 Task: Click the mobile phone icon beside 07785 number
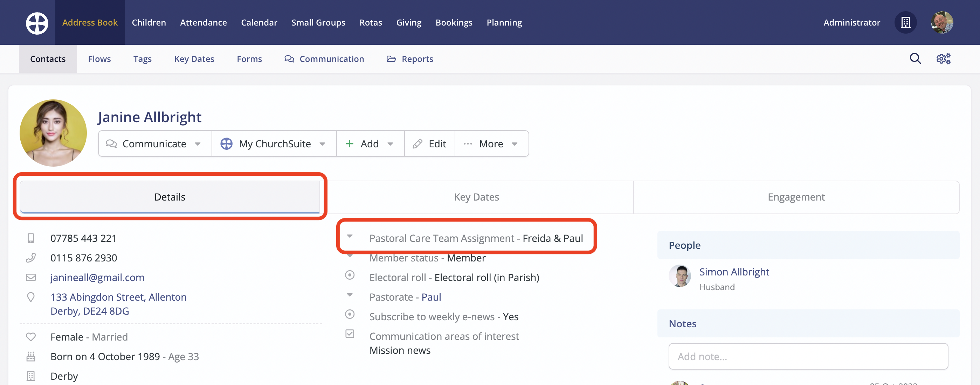point(31,238)
